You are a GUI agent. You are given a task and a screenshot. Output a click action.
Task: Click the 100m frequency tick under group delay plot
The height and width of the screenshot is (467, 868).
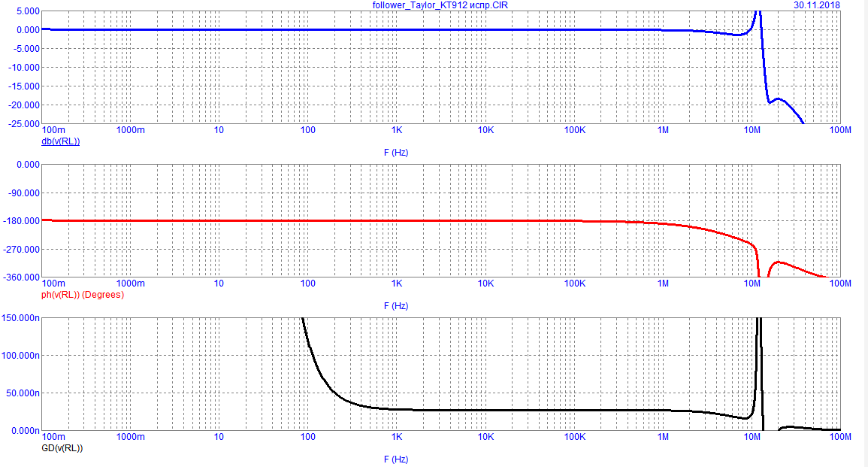[x=53, y=437]
